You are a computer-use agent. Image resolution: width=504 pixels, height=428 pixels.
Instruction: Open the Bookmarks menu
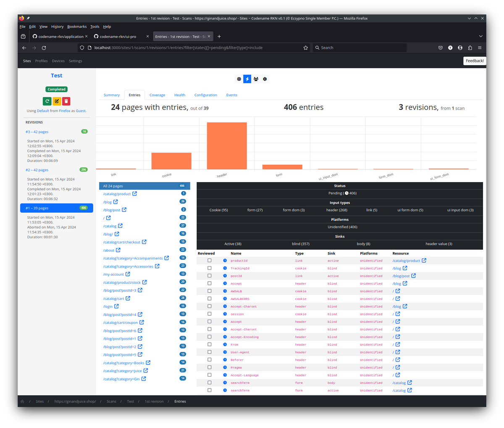point(77,26)
